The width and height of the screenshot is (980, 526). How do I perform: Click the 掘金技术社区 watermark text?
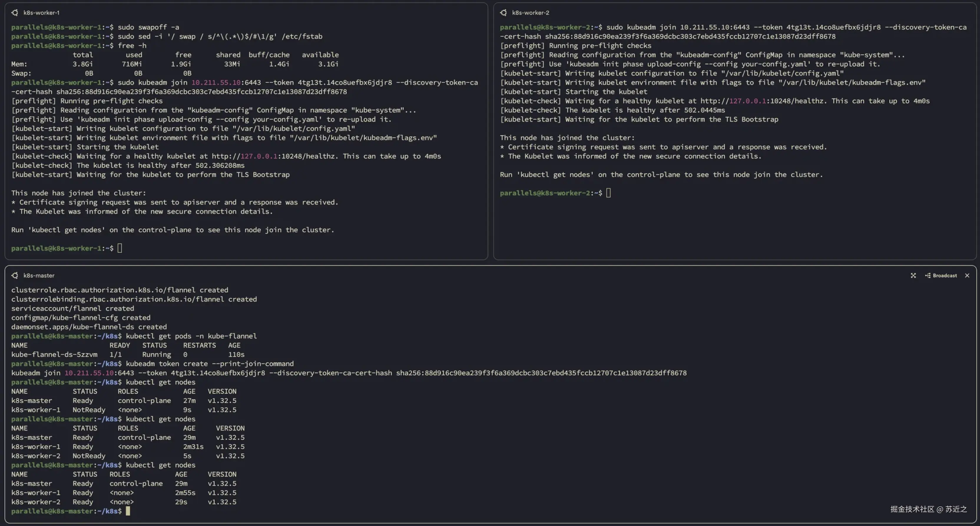[x=912, y=509]
